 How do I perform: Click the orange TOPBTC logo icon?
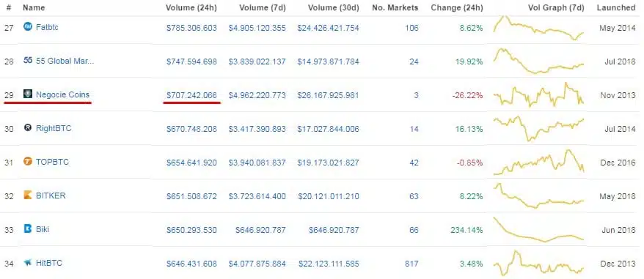(x=28, y=162)
